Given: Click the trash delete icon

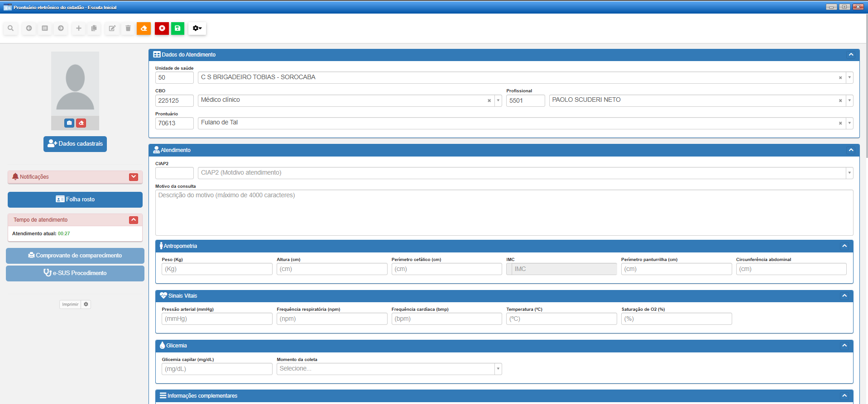Looking at the screenshot, I should pos(128,29).
